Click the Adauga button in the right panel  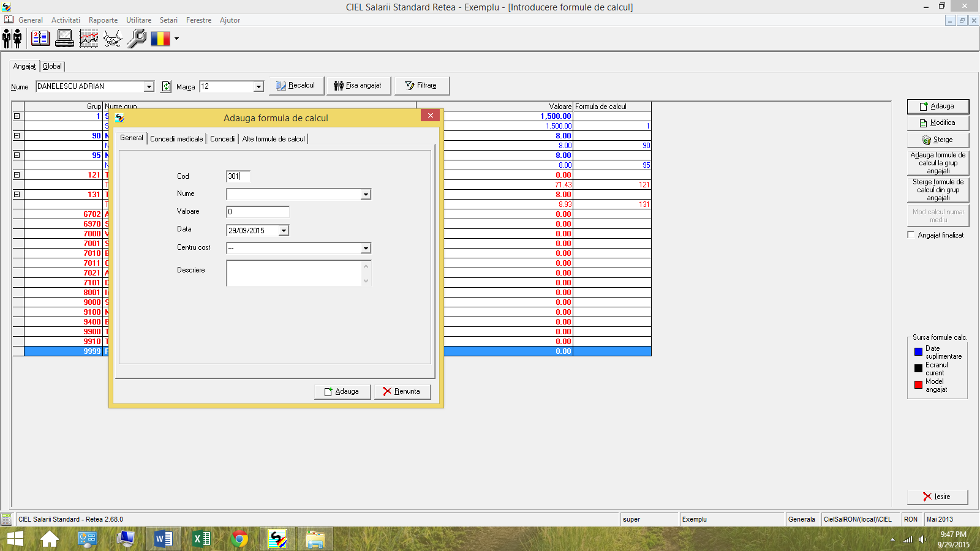tap(938, 107)
